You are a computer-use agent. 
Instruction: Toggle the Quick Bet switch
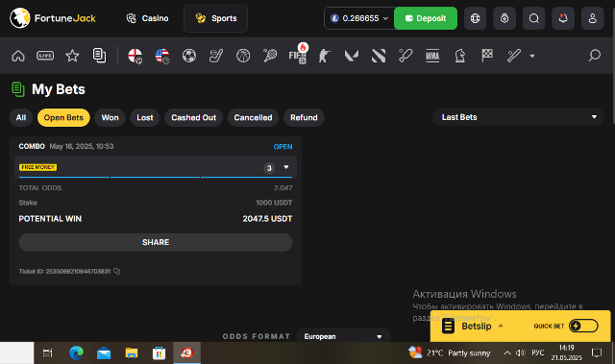pos(583,326)
